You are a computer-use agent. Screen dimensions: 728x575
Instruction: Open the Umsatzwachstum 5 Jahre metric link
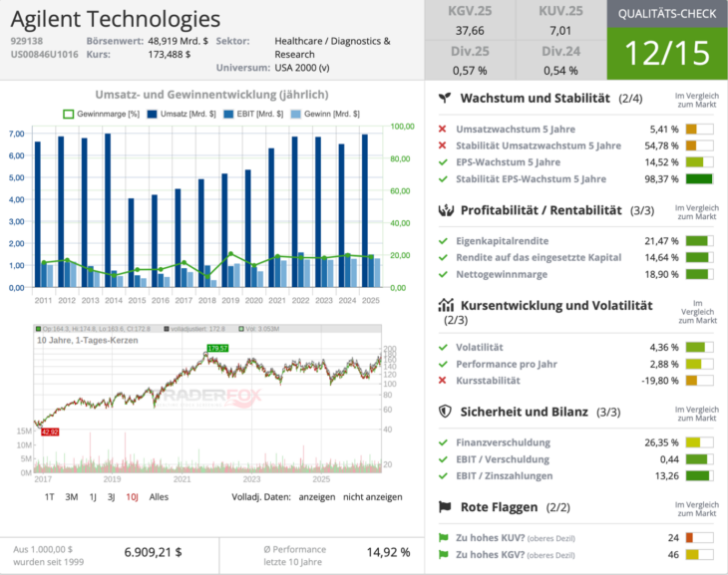tap(516, 129)
